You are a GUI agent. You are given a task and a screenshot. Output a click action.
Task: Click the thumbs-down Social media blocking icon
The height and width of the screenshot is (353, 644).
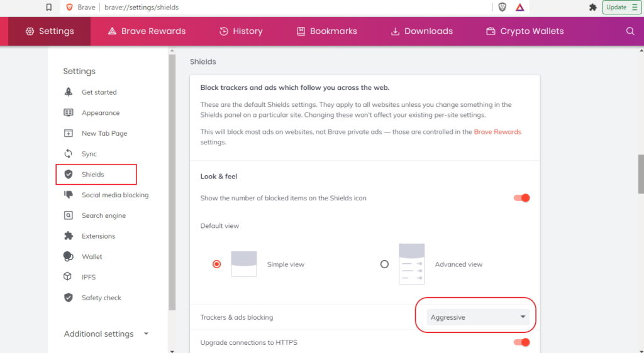tap(69, 195)
